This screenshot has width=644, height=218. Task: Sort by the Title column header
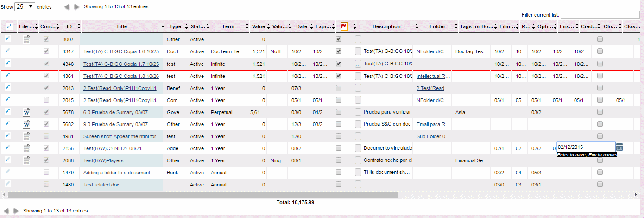point(122,26)
